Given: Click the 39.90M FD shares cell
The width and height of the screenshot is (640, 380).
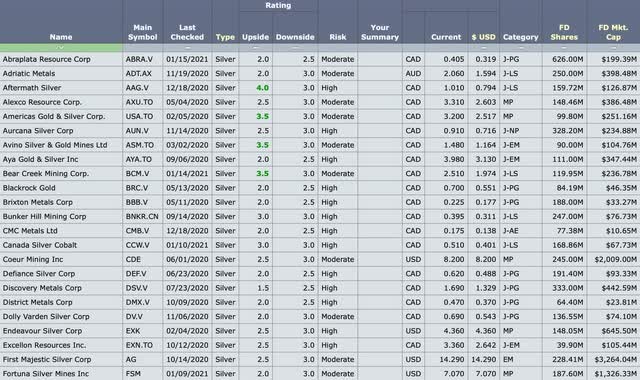Looking at the screenshot, I should [x=569, y=345].
